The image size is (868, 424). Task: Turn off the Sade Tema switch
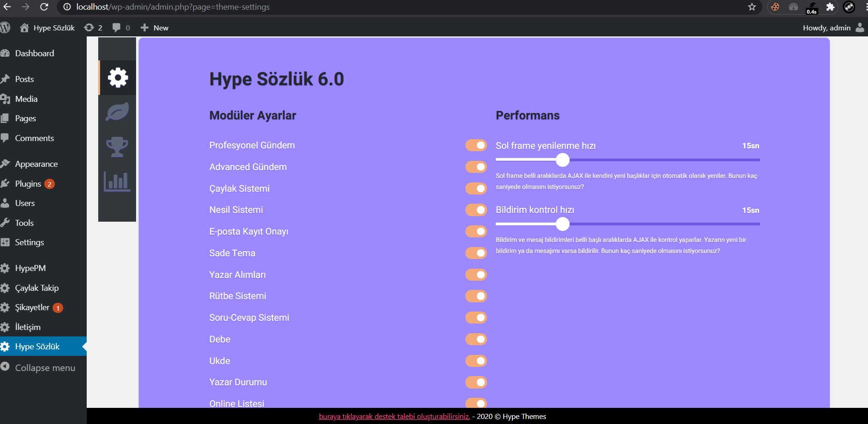pyautogui.click(x=476, y=253)
